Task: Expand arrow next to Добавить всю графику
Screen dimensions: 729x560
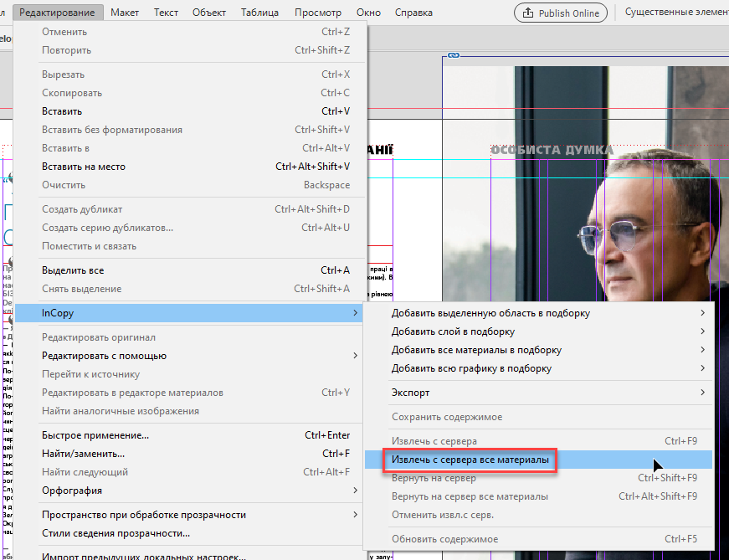Action: (702, 368)
